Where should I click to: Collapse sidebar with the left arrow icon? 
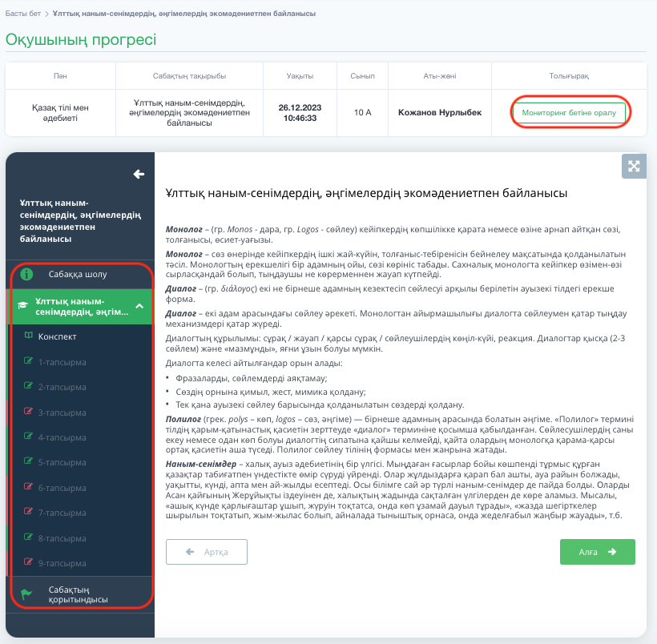point(139,174)
